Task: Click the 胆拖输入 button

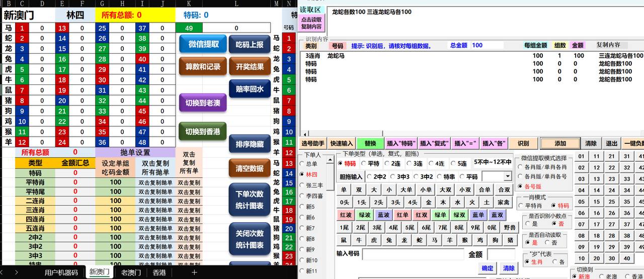Action: pos(351,176)
